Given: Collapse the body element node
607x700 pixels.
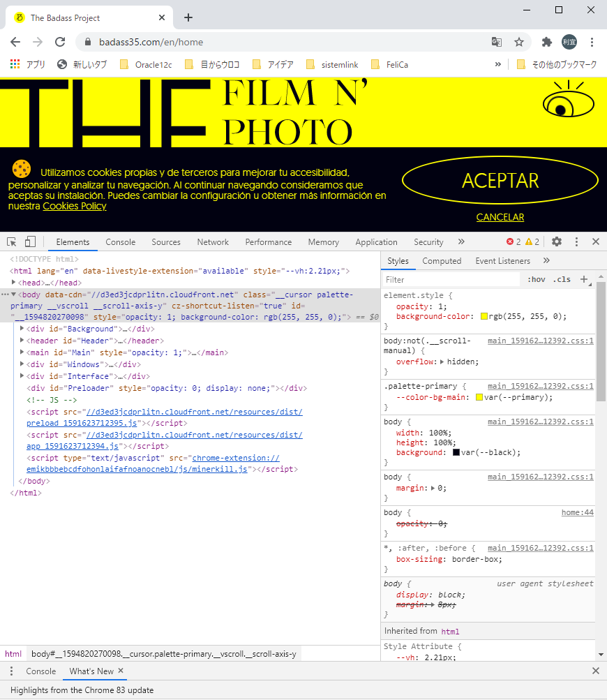Looking at the screenshot, I should pyautogui.click(x=13, y=295).
